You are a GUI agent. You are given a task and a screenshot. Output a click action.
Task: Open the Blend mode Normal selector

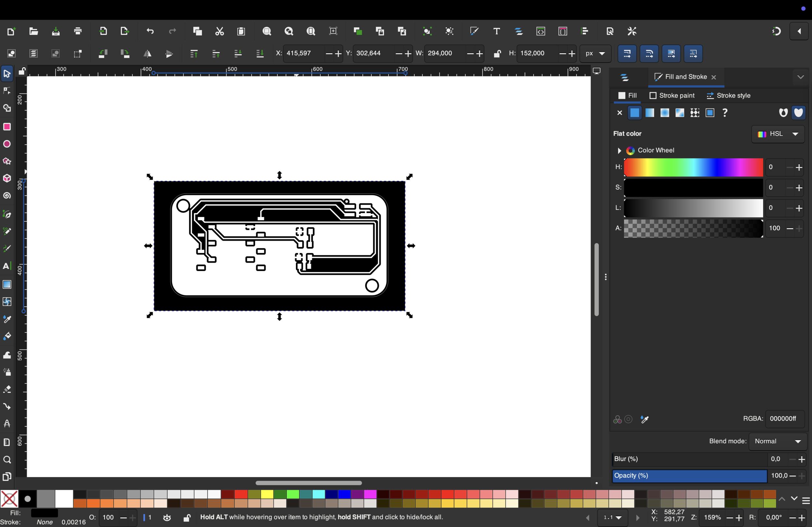[778, 441]
